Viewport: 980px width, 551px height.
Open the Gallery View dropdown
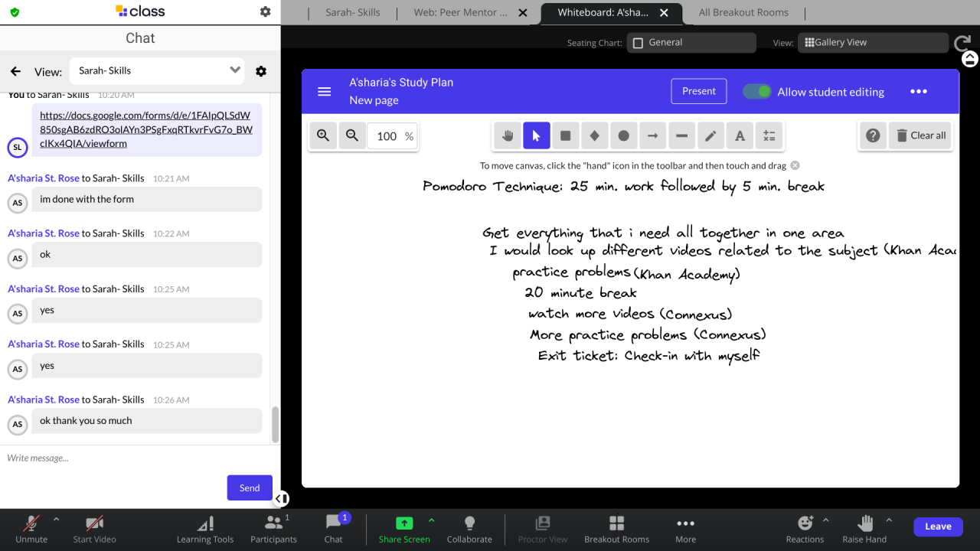pos(872,43)
